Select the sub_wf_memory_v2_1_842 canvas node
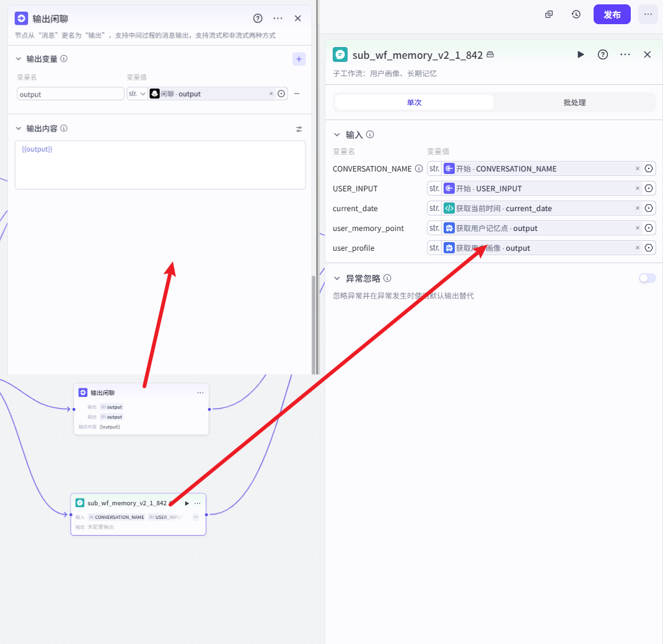The height and width of the screenshot is (644, 663). [138, 514]
